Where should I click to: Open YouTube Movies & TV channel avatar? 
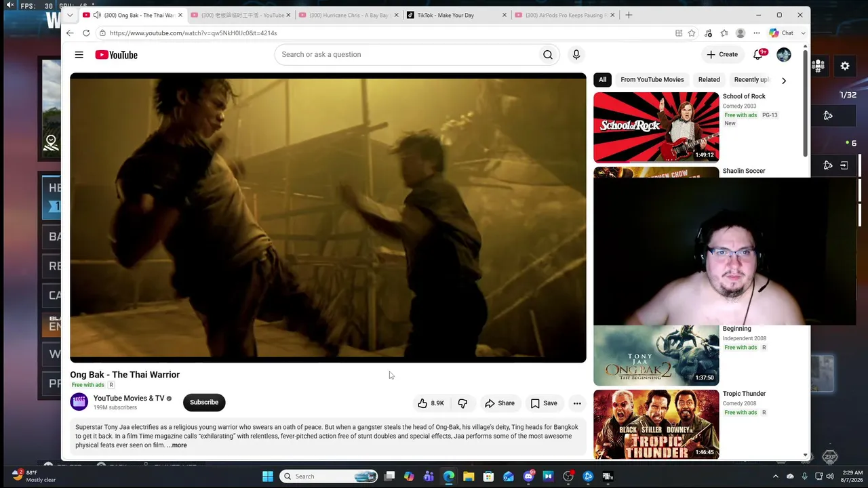coord(79,402)
